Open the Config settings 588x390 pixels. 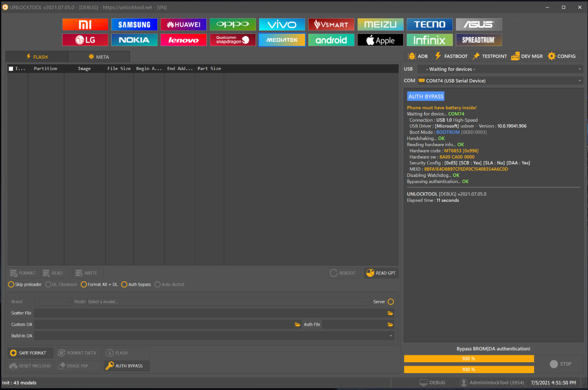pos(561,56)
